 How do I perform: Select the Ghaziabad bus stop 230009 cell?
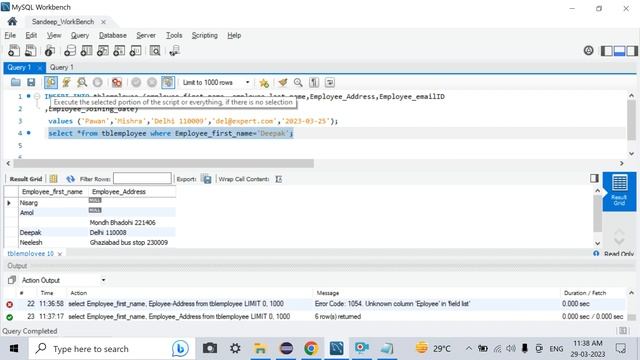(x=129, y=242)
